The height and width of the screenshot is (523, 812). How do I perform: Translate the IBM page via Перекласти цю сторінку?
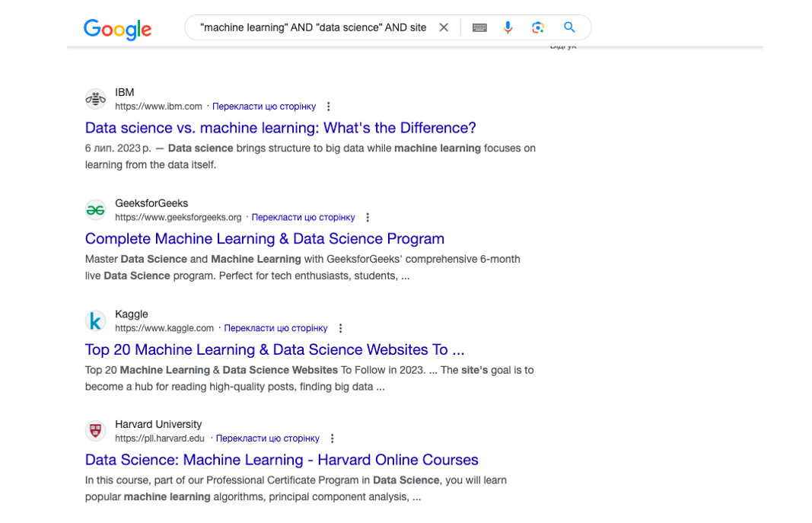point(264,107)
